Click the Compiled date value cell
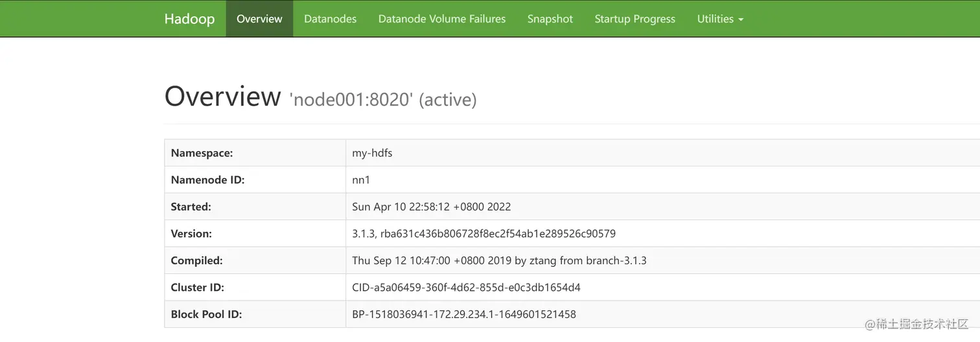980x342 pixels. (x=499, y=260)
